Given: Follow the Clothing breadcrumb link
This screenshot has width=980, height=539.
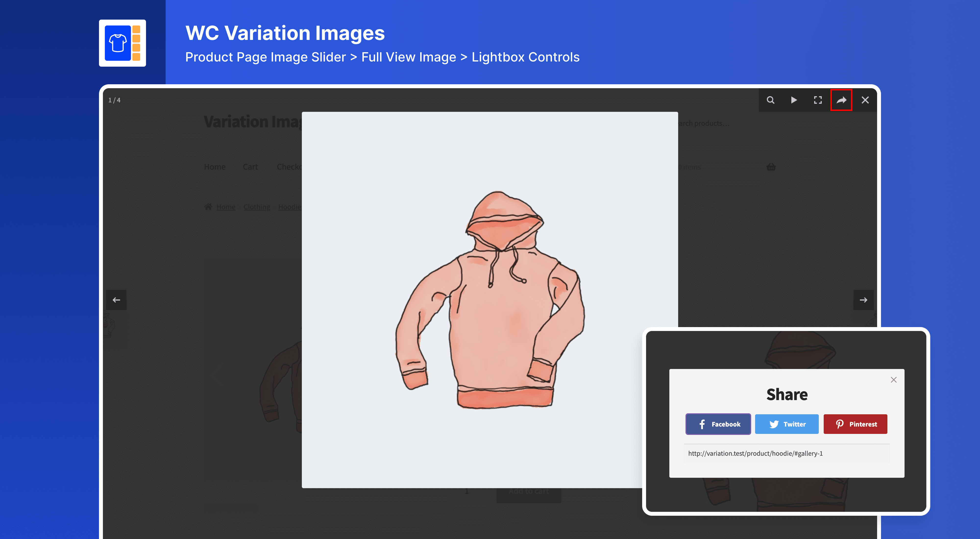Looking at the screenshot, I should click(x=257, y=207).
